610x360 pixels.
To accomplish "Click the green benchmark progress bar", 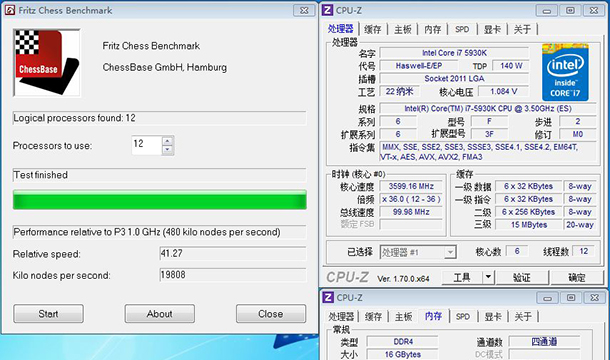I will [160, 200].
